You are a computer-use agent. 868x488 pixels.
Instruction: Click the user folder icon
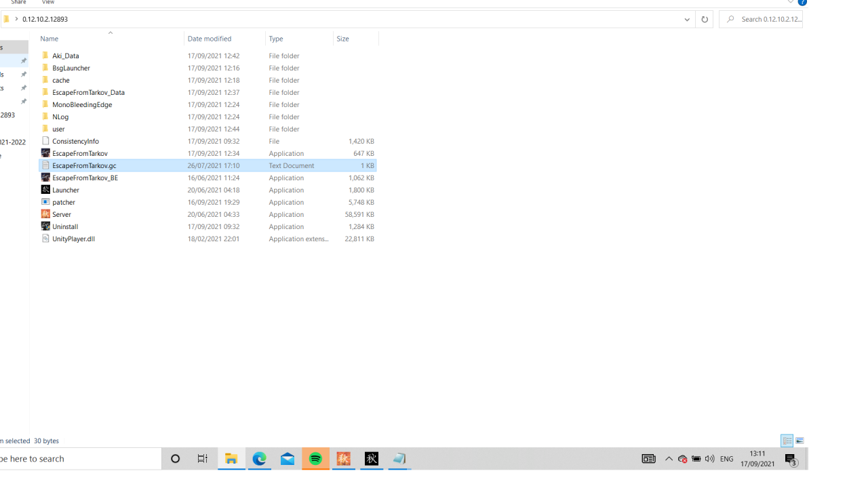pyautogui.click(x=45, y=129)
